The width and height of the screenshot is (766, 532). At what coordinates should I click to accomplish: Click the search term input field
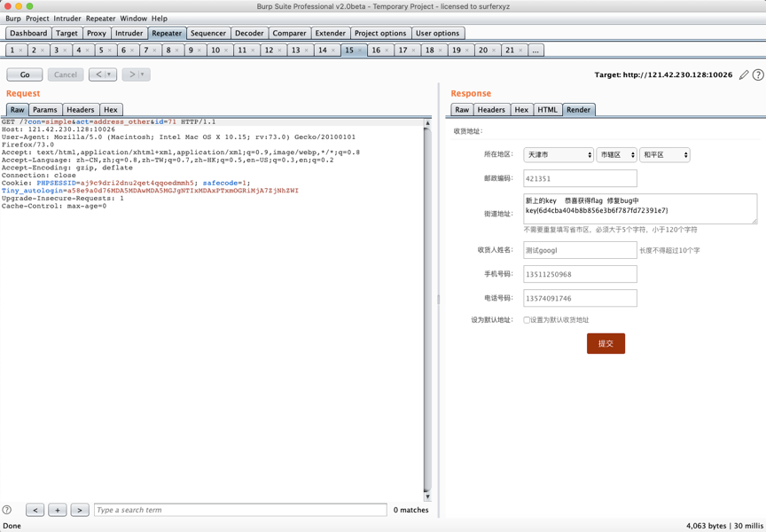tap(239, 510)
